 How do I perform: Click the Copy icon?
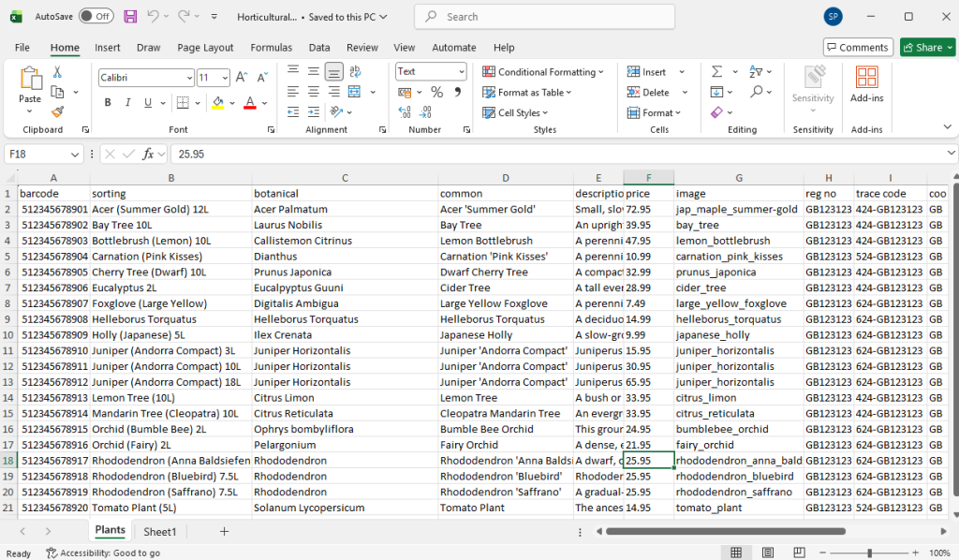57,93
